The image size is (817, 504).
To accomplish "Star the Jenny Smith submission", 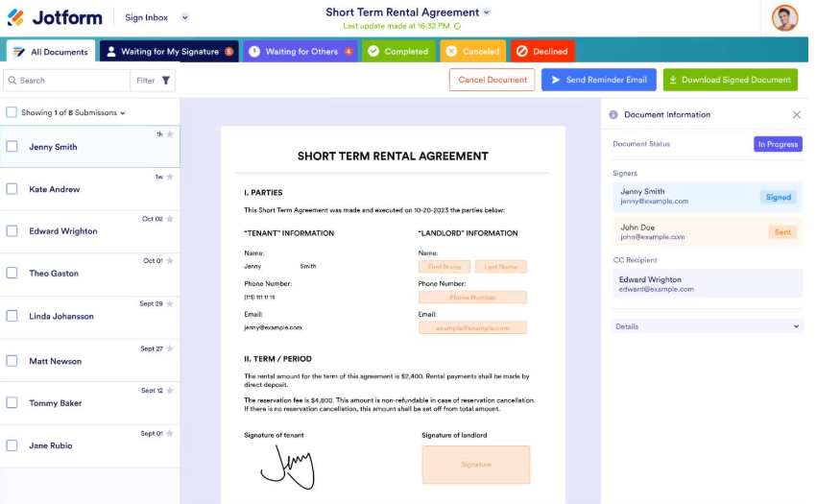I will coord(170,134).
